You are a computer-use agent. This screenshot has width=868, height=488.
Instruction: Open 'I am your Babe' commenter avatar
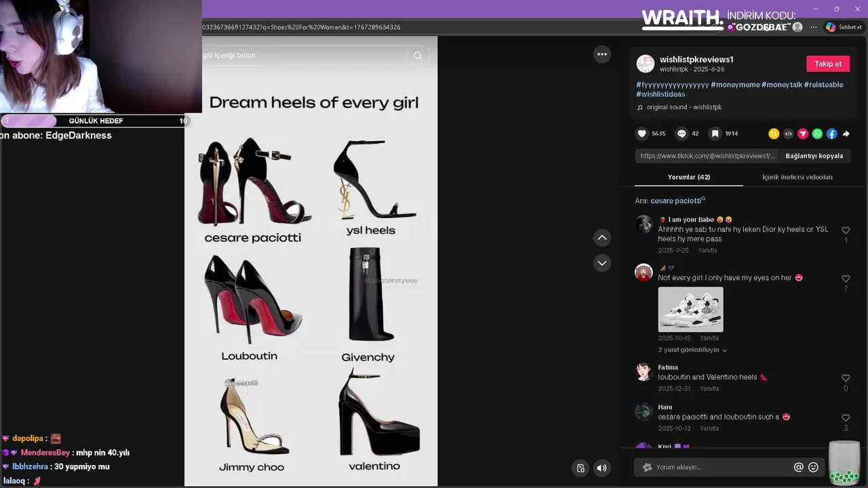click(x=644, y=224)
